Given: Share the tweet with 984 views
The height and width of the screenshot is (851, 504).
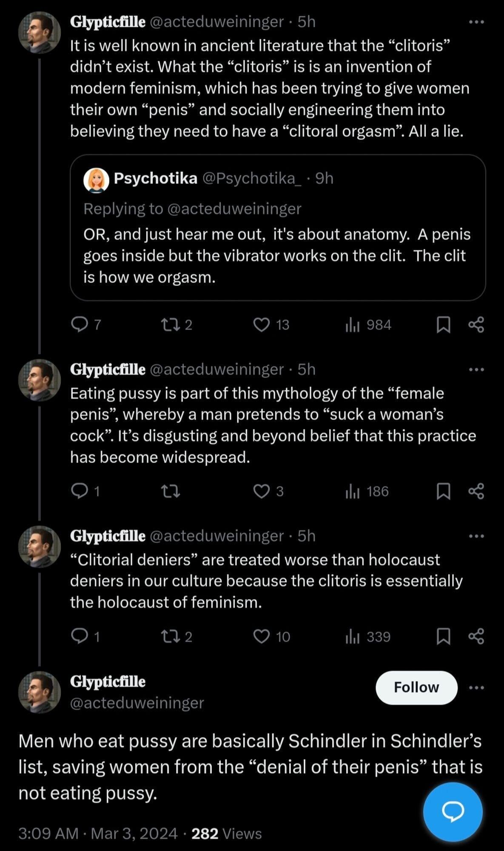Looking at the screenshot, I should [x=476, y=325].
